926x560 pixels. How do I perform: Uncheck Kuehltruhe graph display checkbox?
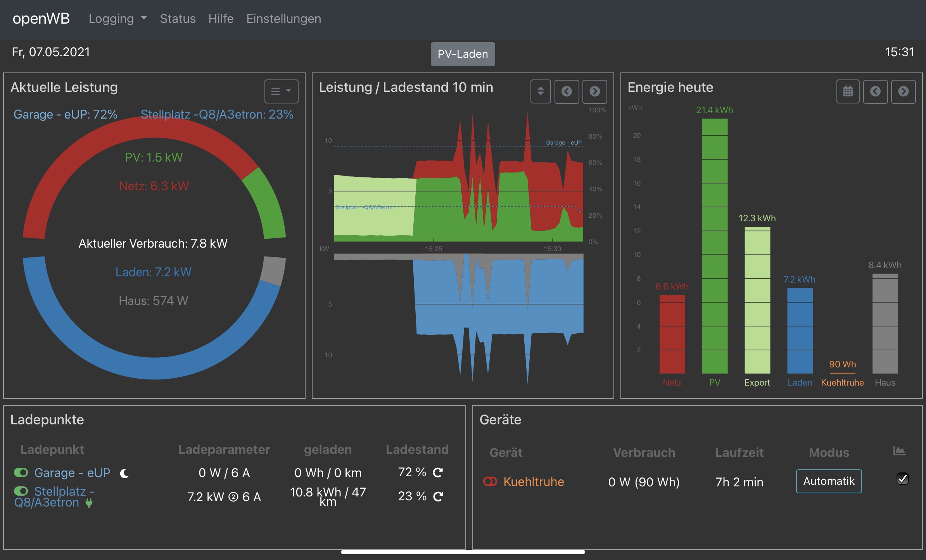click(902, 479)
